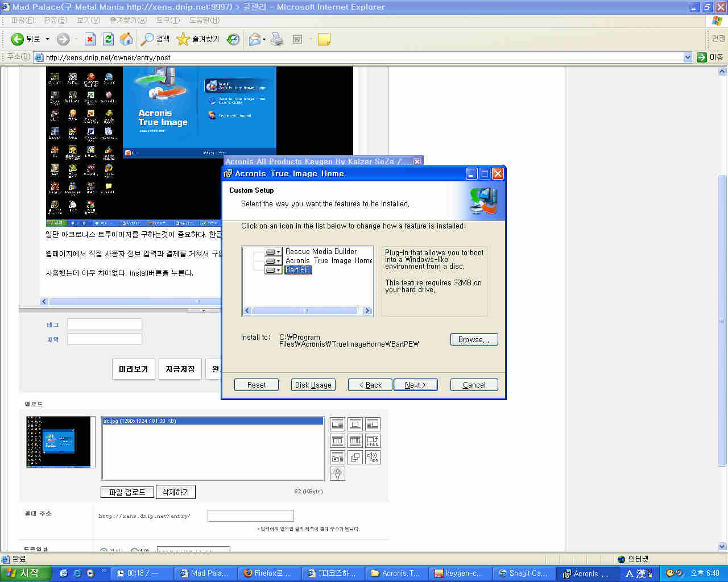Click the Print icon in IE toolbar
The image size is (728, 582).
point(277,39)
